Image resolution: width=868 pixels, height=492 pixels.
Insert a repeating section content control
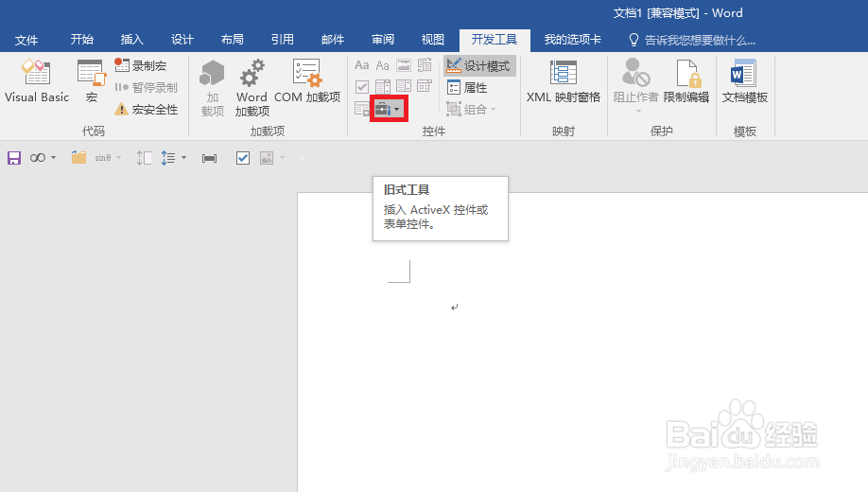361,109
